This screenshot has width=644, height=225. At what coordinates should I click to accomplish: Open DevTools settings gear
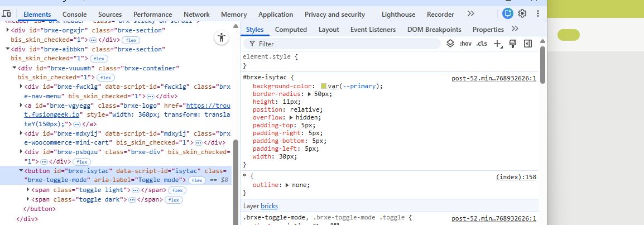pos(522,14)
